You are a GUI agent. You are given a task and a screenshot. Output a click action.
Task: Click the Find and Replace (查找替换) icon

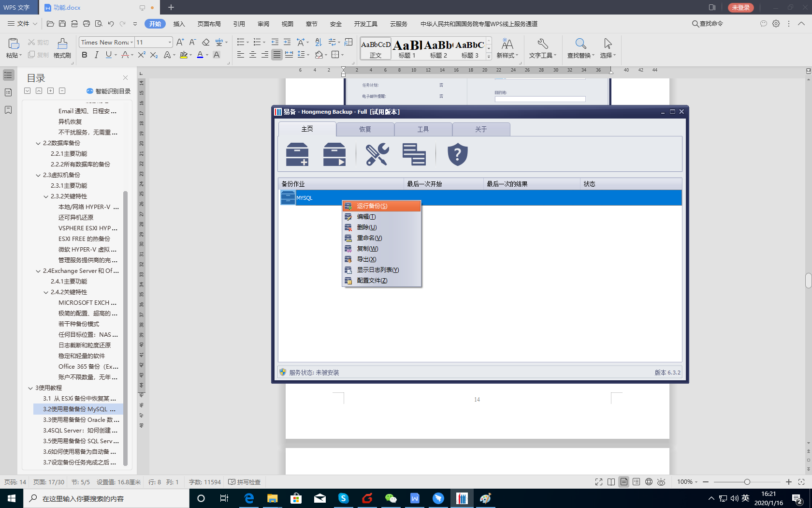[581, 48]
